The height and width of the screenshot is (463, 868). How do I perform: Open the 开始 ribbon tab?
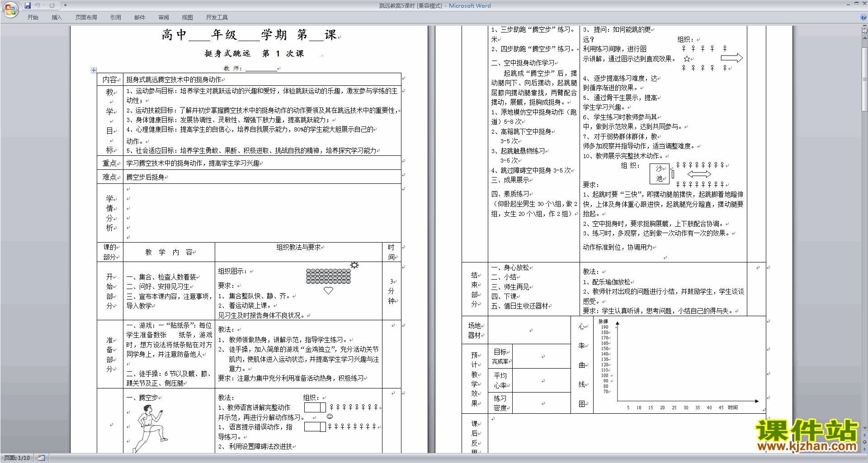(33, 17)
